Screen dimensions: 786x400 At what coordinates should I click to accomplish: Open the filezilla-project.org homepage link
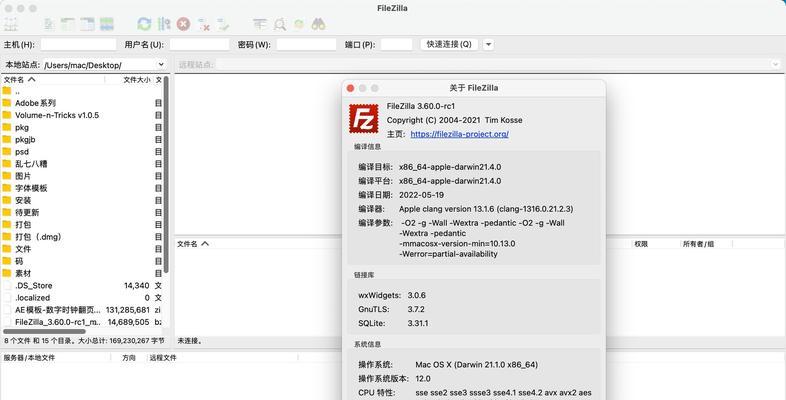[x=459, y=134]
